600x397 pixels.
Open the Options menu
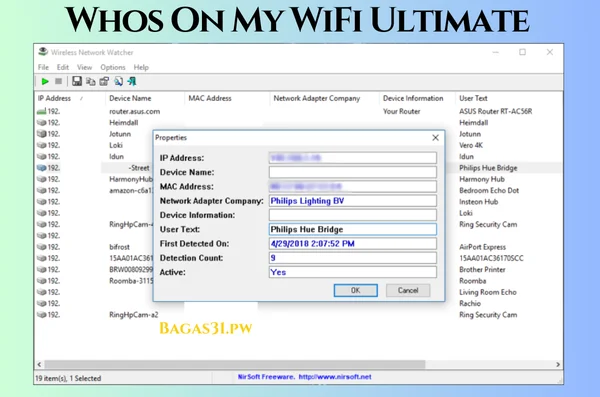(x=113, y=67)
